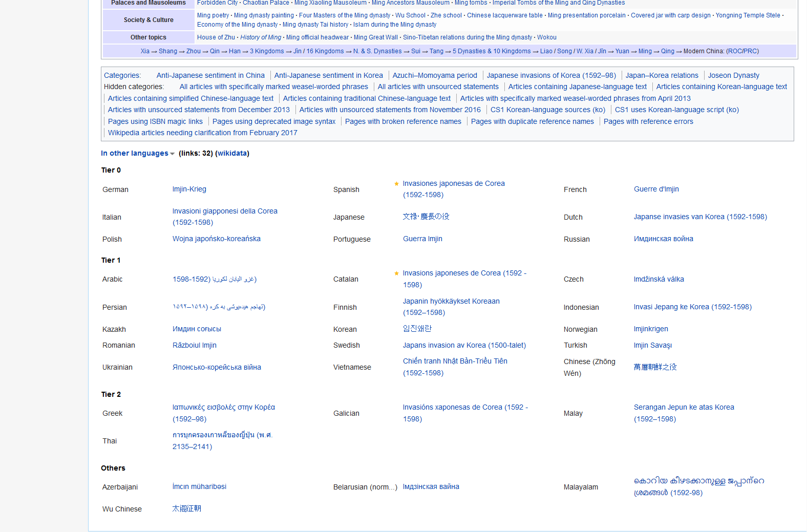Open the Romanian Războiul Imjin link
The height and width of the screenshot is (532, 807).
[x=195, y=345]
